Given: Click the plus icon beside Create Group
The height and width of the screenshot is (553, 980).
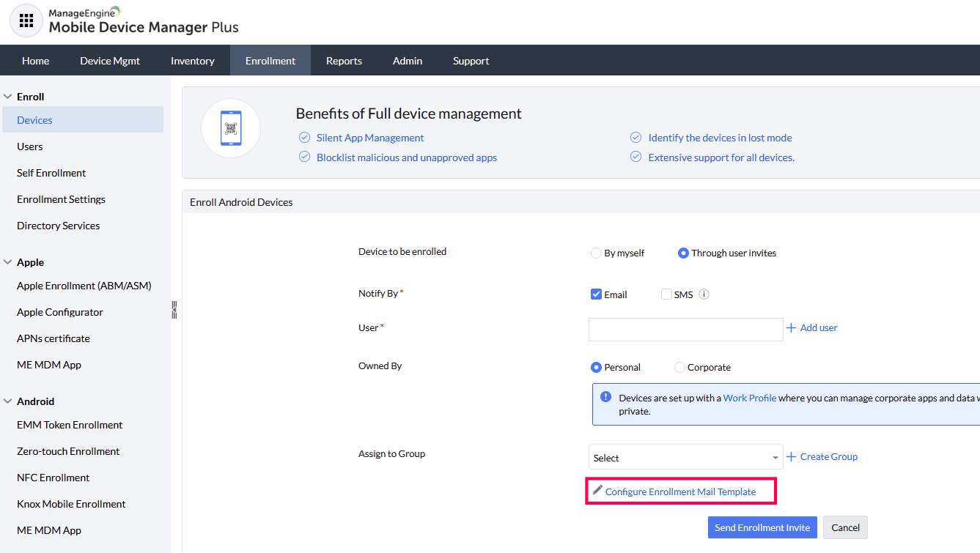Looking at the screenshot, I should (x=791, y=457).
